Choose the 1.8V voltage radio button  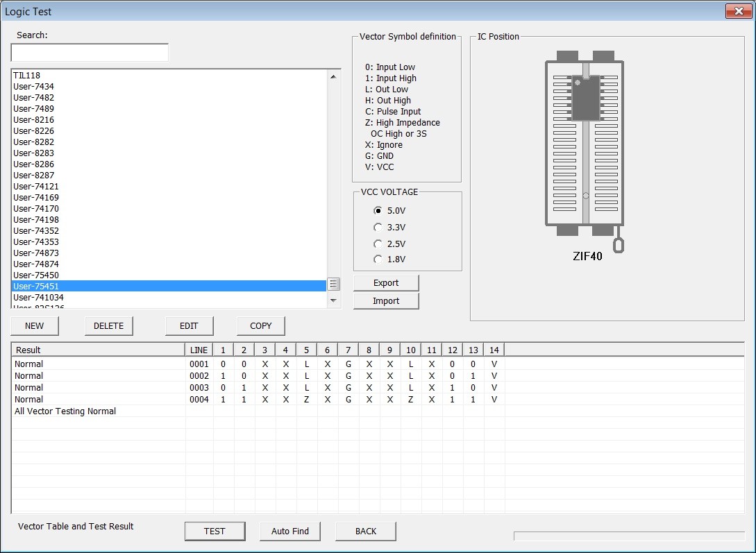(378, 260)
